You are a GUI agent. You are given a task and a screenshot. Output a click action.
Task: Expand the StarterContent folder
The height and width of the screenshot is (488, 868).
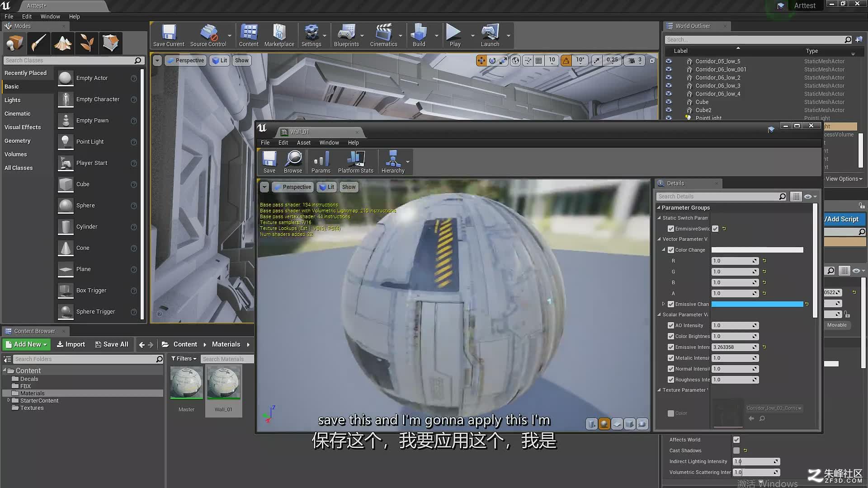(x=9, y=400)
